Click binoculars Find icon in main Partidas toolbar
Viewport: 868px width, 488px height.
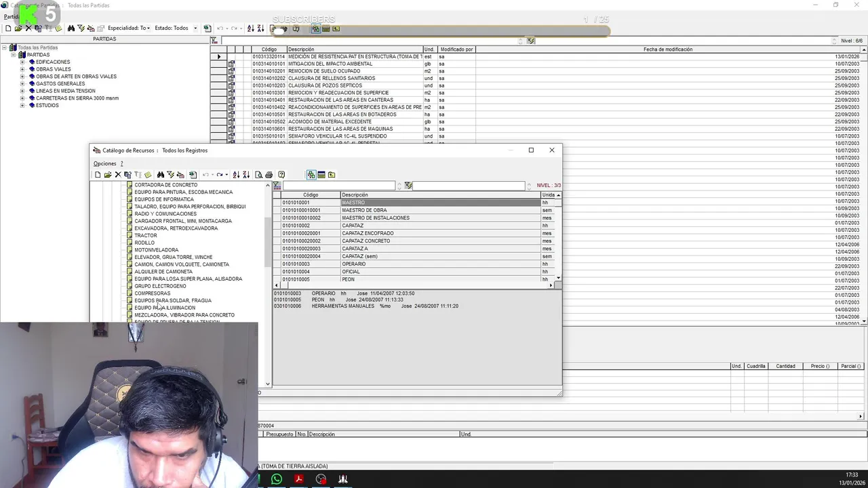tap(71, 28)
